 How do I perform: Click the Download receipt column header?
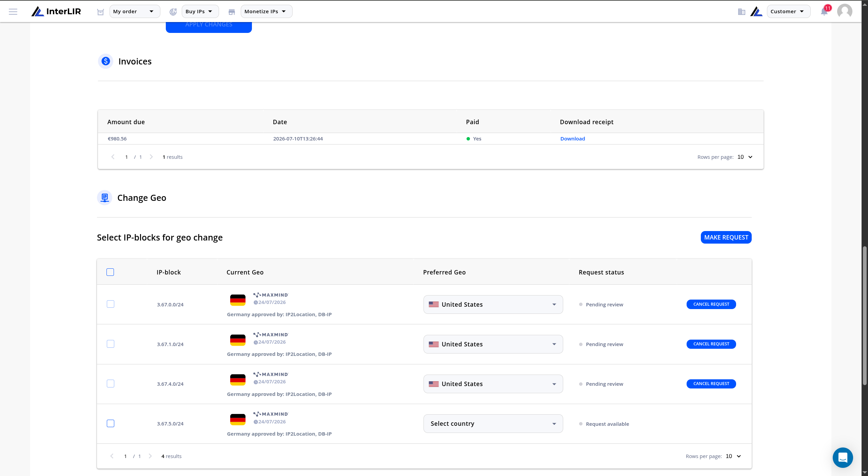coord(587,122)
